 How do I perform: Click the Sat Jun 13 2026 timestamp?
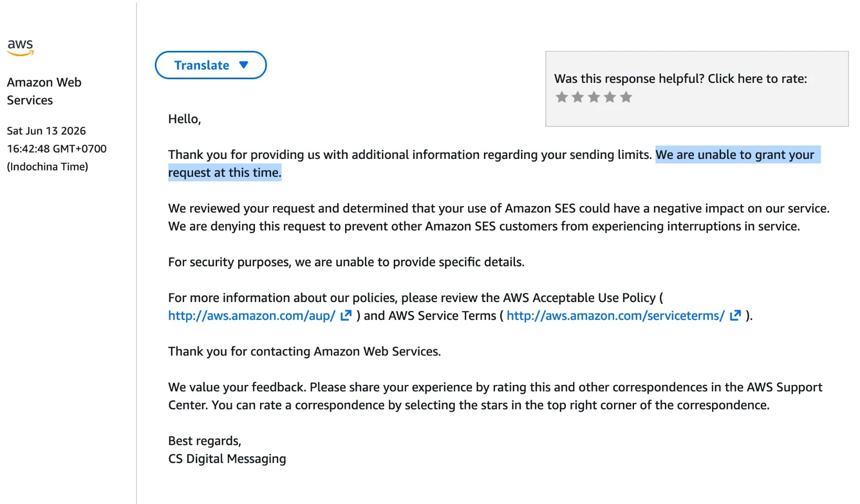(x=46, y=131)
